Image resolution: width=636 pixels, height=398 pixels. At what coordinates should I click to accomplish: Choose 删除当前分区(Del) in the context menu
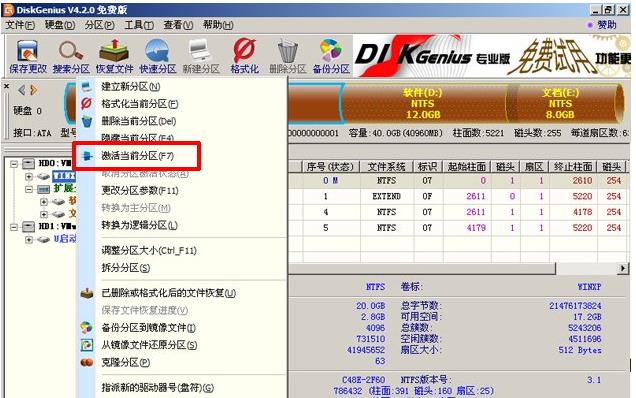point(183,121)
